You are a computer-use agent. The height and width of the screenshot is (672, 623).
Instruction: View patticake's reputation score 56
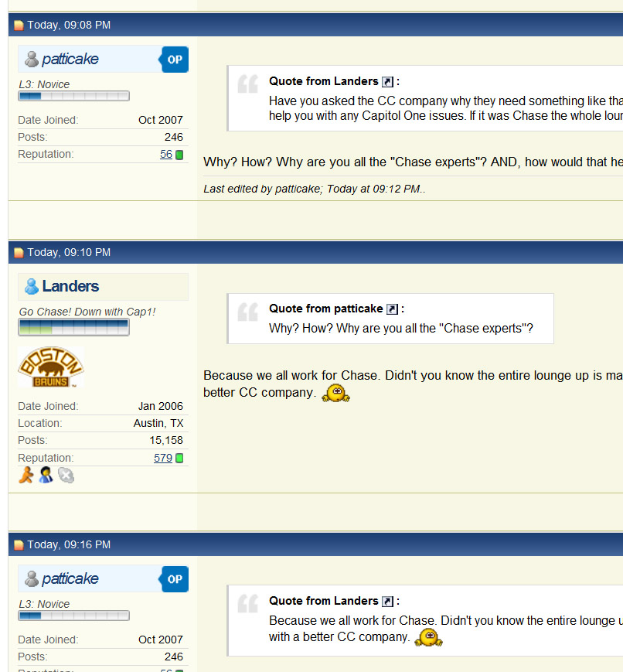point(166,155)
